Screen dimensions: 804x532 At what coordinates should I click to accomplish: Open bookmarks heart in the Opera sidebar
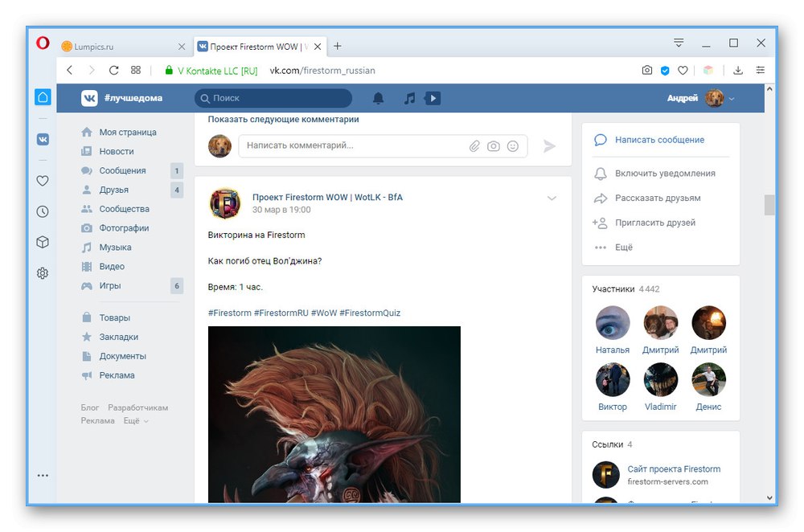[43, 180]
